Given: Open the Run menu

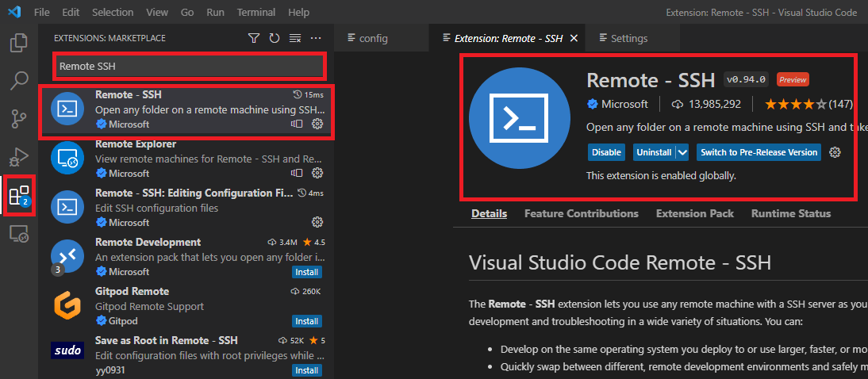Looking at the screenshot, I should click(215, 12).
